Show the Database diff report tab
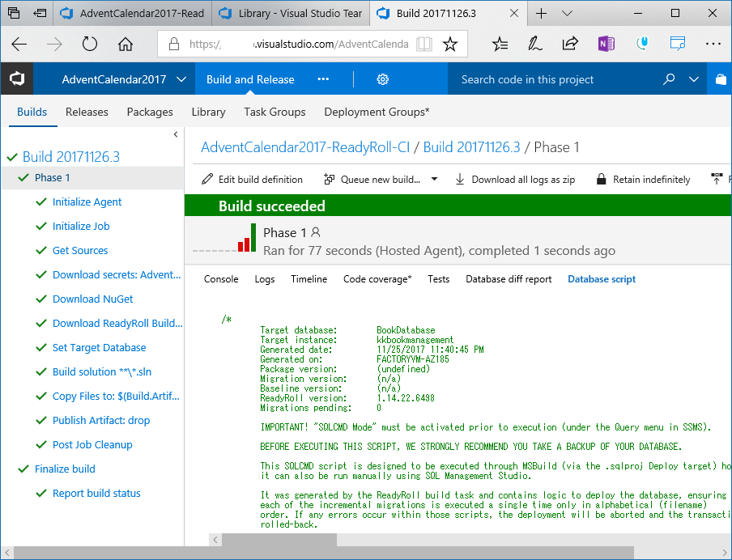This screenshot has height=560, width=732. coord(509,279)
